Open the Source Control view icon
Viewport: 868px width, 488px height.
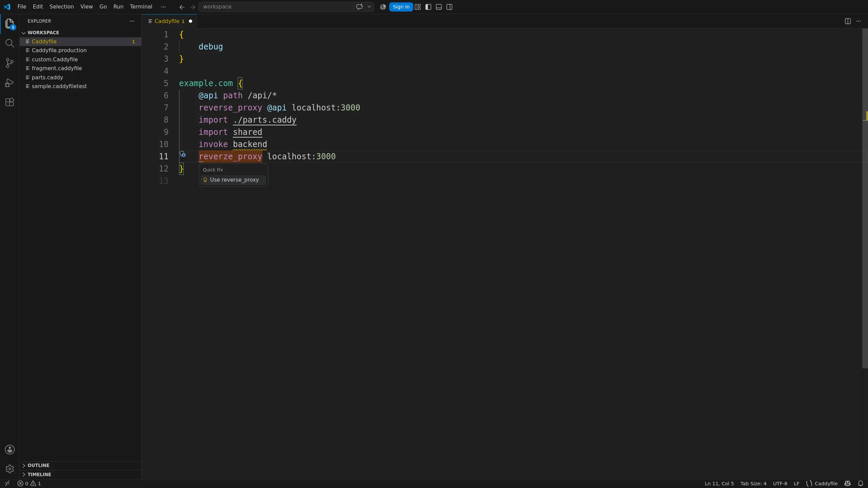point(9,63)
